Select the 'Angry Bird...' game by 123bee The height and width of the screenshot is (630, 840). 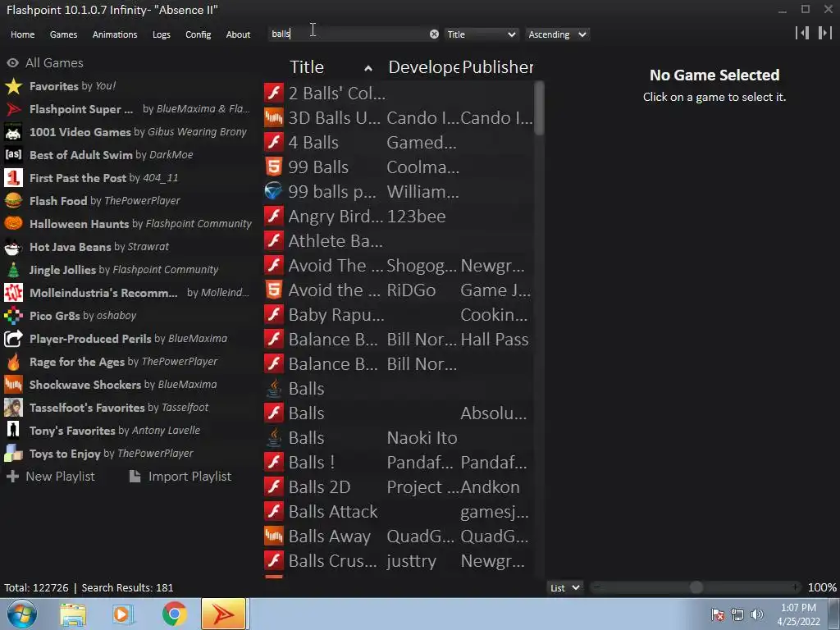(399, 217)
